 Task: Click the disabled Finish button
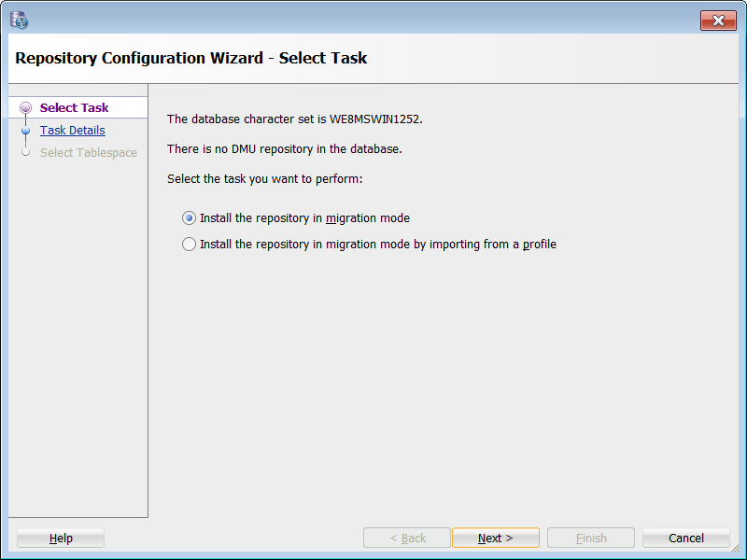click(x=591, y=539)
